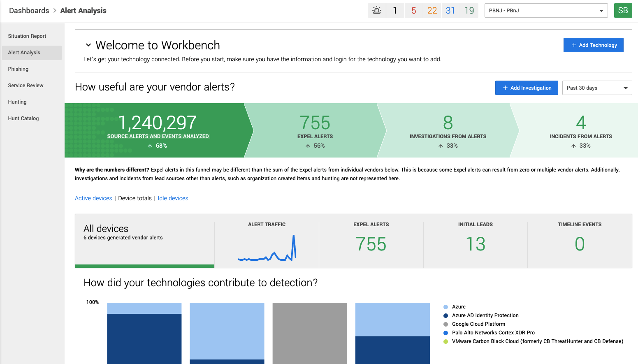
Task: Select Device totals view
Action: pyautogui.click(x=135, y=198)
